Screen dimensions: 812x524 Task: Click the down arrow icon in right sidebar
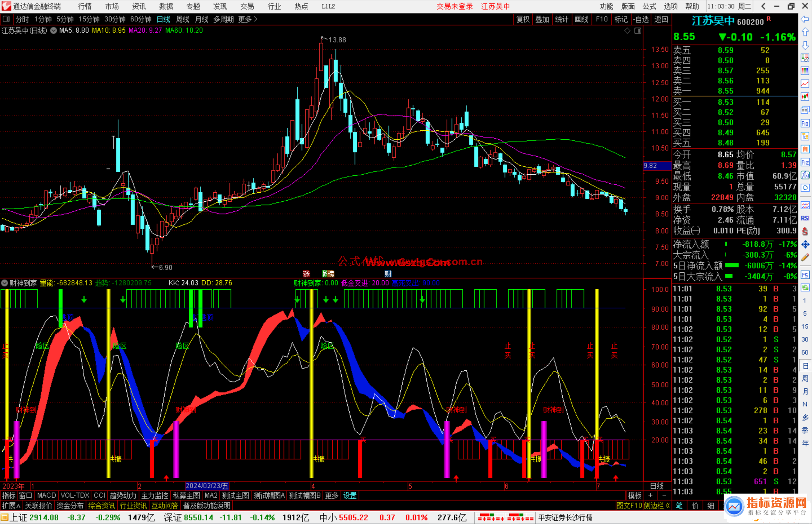[x=805, y=45]
